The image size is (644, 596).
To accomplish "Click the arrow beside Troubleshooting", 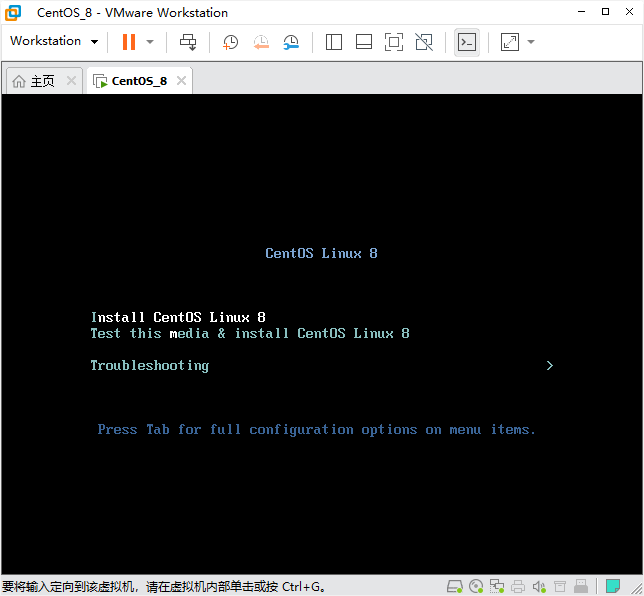I will click(550, 366).
